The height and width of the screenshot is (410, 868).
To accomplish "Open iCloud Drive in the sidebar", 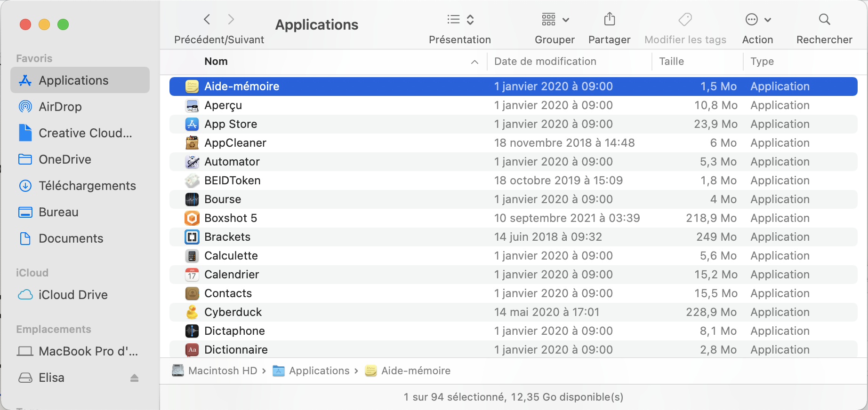I will coord(80,295).
